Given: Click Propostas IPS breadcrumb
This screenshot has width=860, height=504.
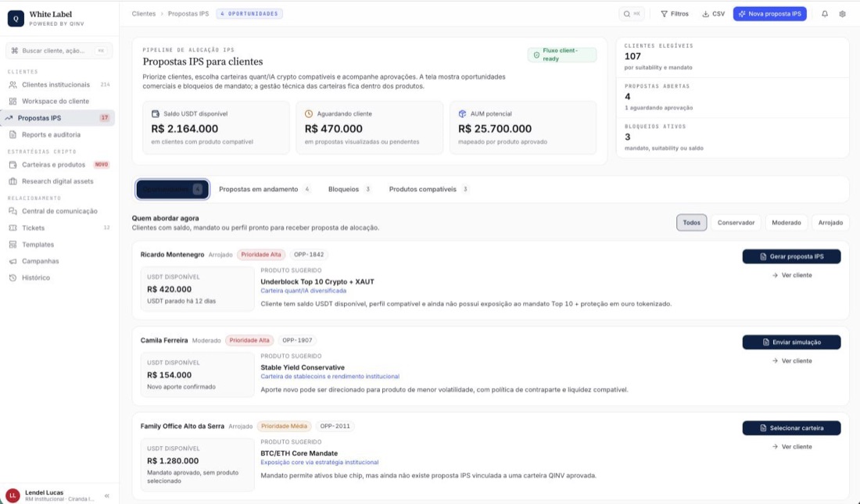Looking at the screenshot, I should click(x=188, y=14).
